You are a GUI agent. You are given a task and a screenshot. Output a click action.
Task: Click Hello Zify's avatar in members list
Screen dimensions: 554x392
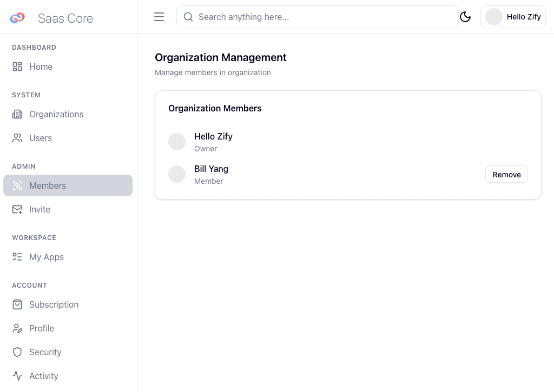[x=177, y=142]
